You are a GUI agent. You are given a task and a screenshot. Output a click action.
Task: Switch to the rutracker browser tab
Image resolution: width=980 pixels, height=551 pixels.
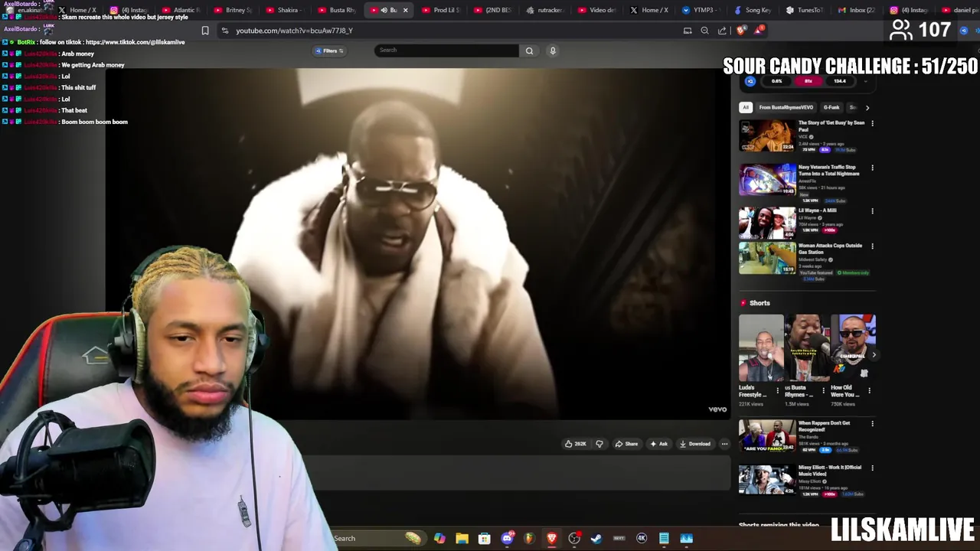point(544,10)
